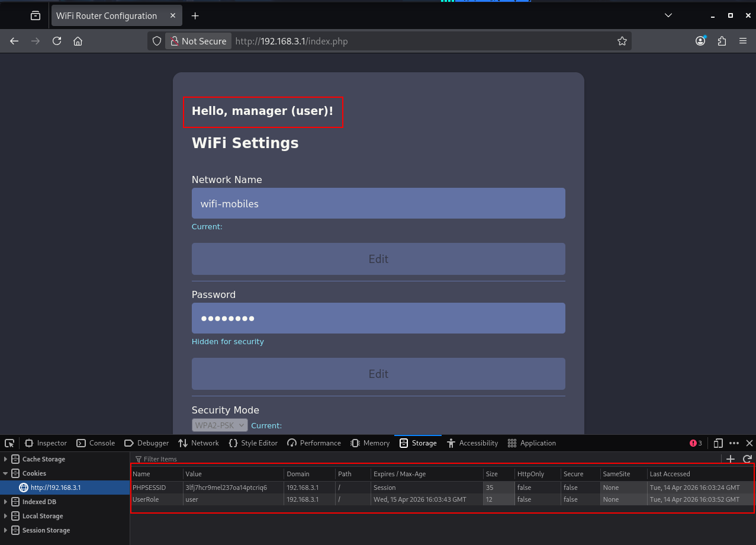Reload the current page
756x545 pixels.
pos(57,41)
